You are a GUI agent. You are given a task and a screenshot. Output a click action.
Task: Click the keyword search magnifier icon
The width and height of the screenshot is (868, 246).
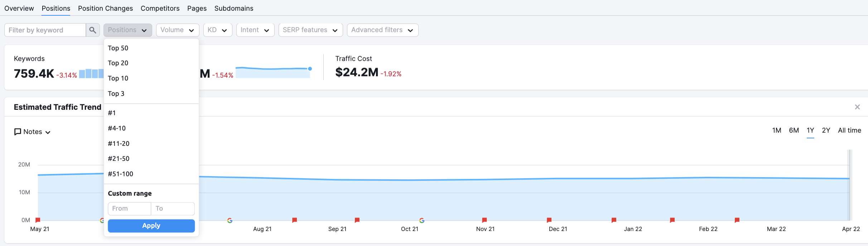(x=92, y=30)
